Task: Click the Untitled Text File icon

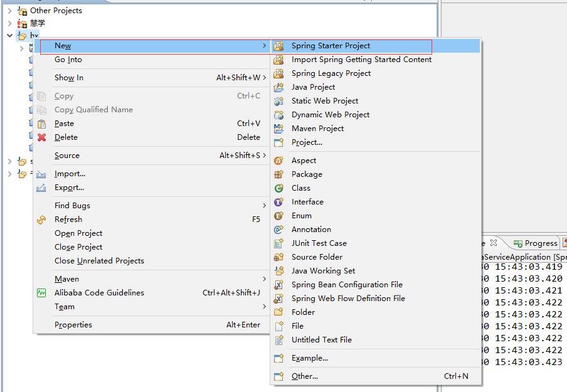Action: point(279,340)
